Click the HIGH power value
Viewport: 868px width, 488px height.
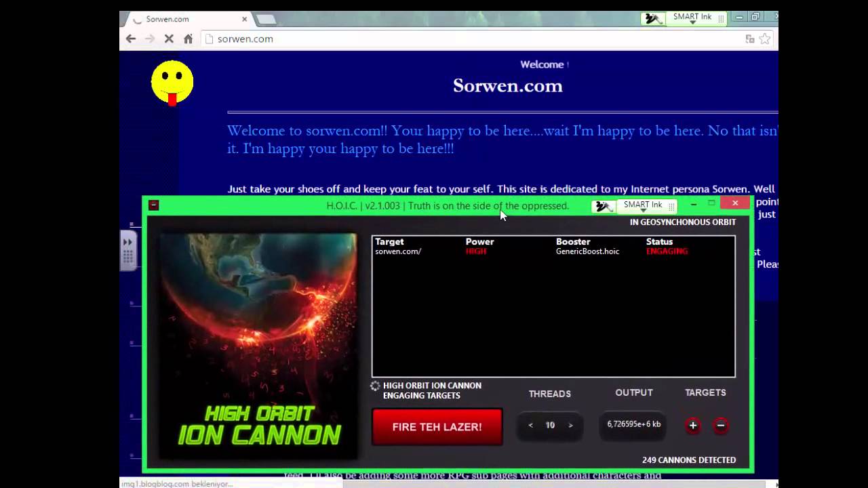[476, 251]
